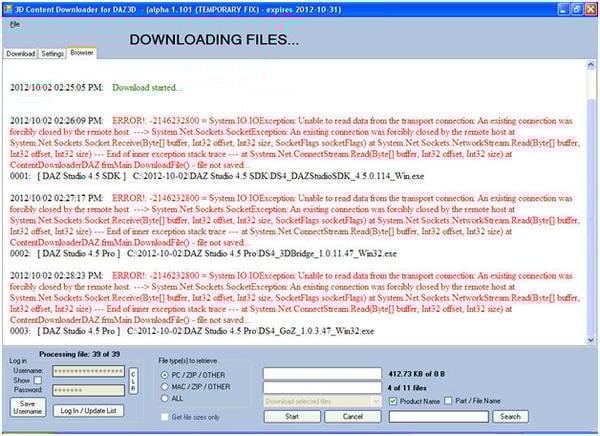Switch to the Settings tab
This screenshot has height=436, width=600.
click(52, 54)
